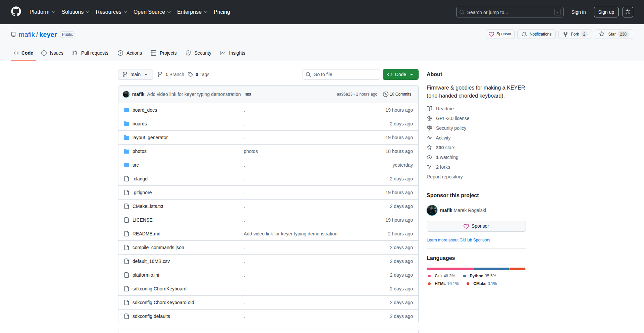Click the Fork repository icon

click(566, 34)
